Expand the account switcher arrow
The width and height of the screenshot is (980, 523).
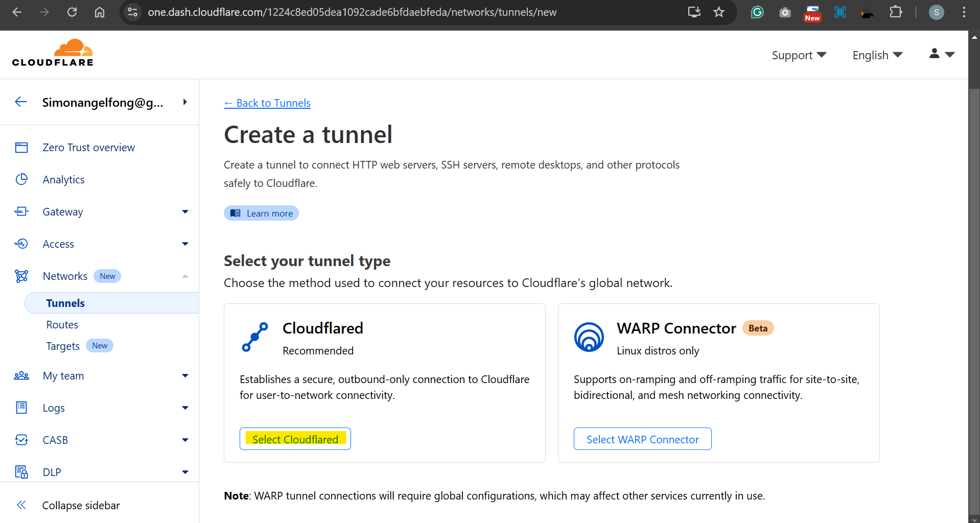[x=185, y=102]
